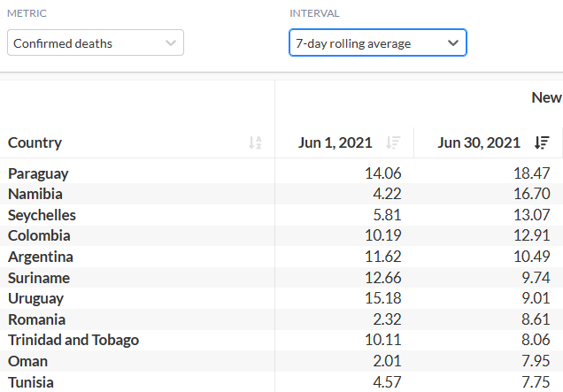Click the Seychelles row label
The image size is (563, 392).
(x=42, y=215)
